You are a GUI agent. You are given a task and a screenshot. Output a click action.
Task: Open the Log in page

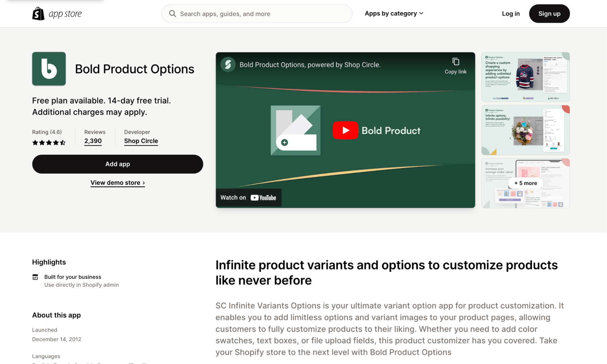(511, 14)
